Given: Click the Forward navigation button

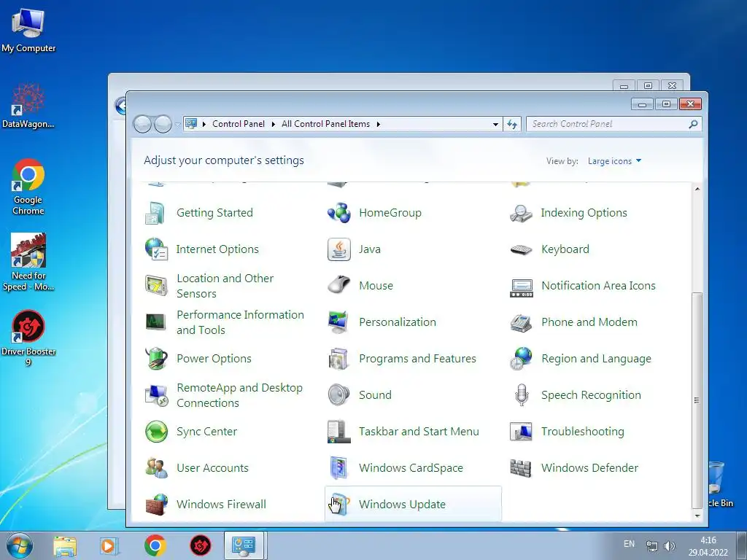Looking at the screenshot, I should coord(163,124).
